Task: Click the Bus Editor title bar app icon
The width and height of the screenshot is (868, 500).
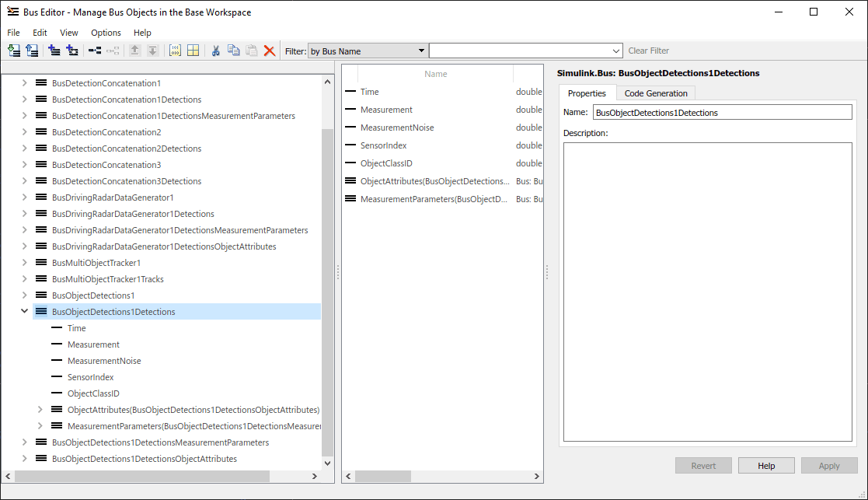Action: pyautogui.click(x=12, y=12)
